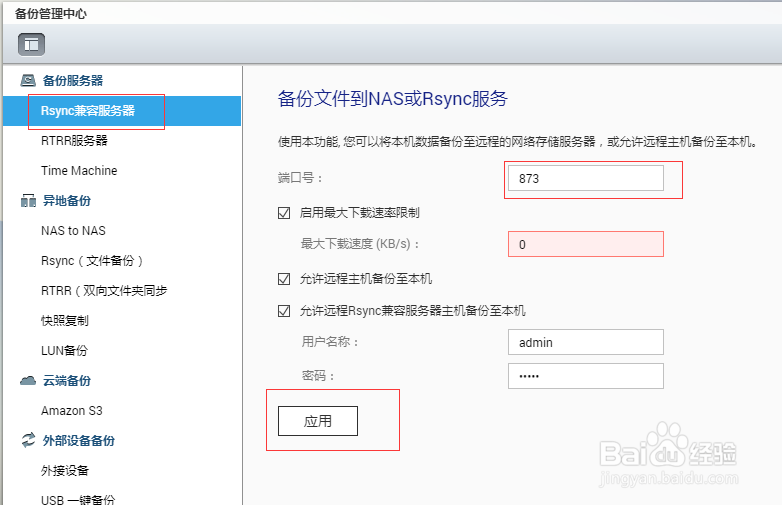Click the external device backup sync icon
Image resolution: width=782 pixels, height=505 pixels.
28,441
